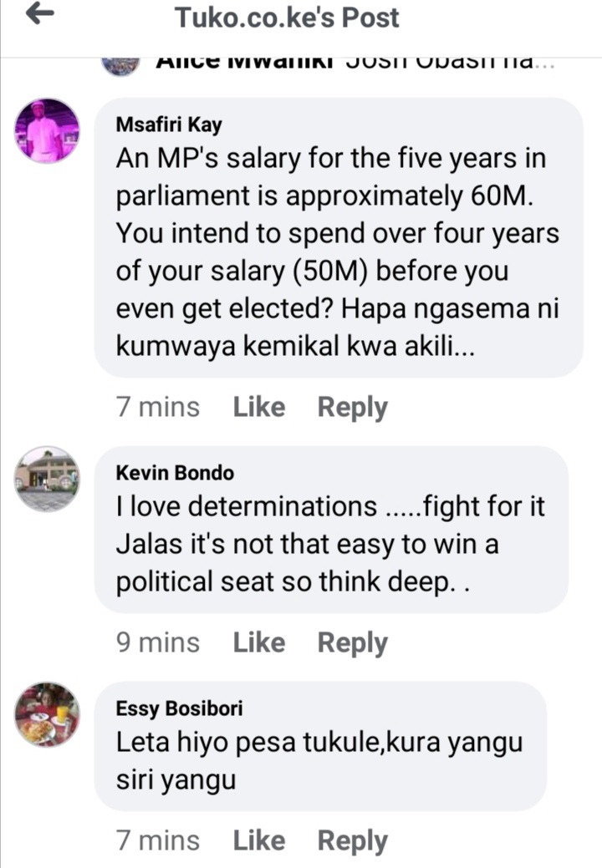Open Kevin Bondo's profile picture
602x868 pixels.
pos(47,479)
